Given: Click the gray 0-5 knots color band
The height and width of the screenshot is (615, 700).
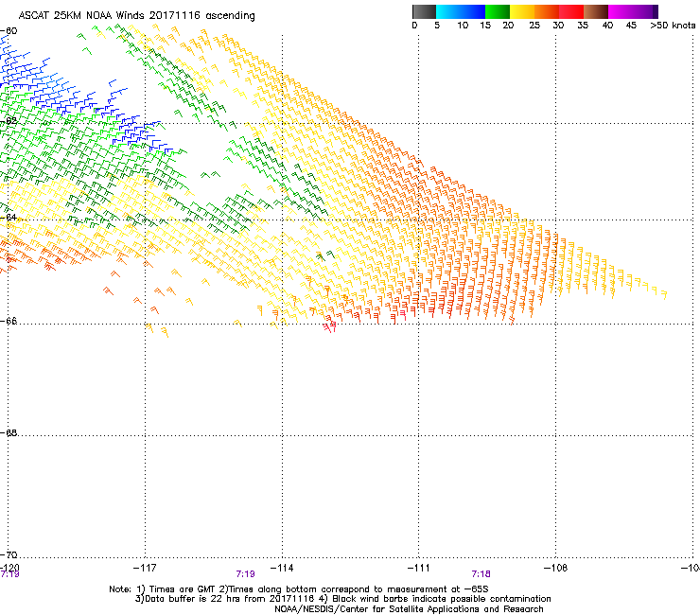Looking at the screenshot, I should pos(424,11).
